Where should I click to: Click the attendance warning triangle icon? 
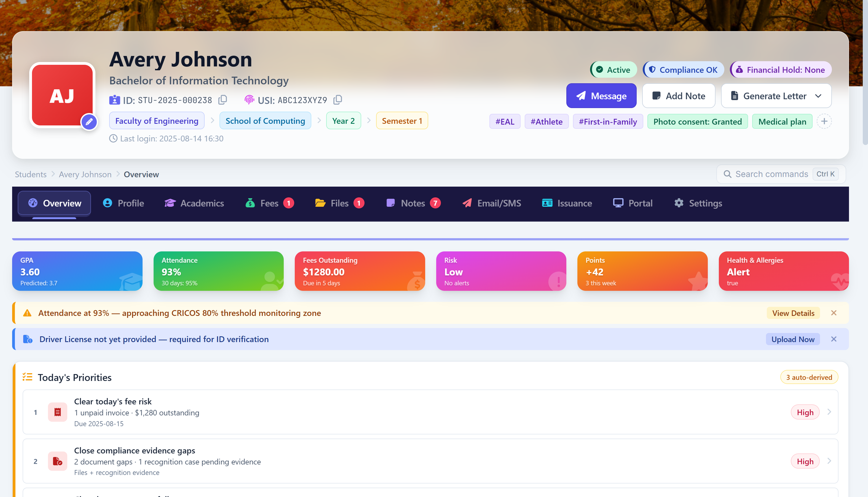coord(27,313)
